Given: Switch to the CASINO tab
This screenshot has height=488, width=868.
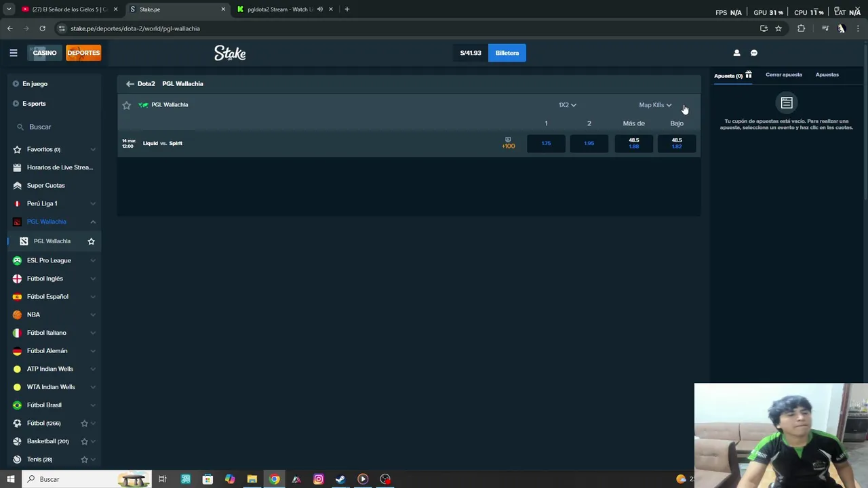Looking at the screenshot, I should (x=45, y=53).
